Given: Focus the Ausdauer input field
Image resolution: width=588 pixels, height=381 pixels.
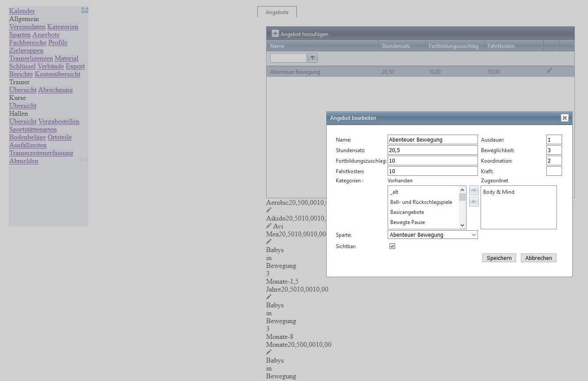Looking at the screenshot, I should [554, 139].
